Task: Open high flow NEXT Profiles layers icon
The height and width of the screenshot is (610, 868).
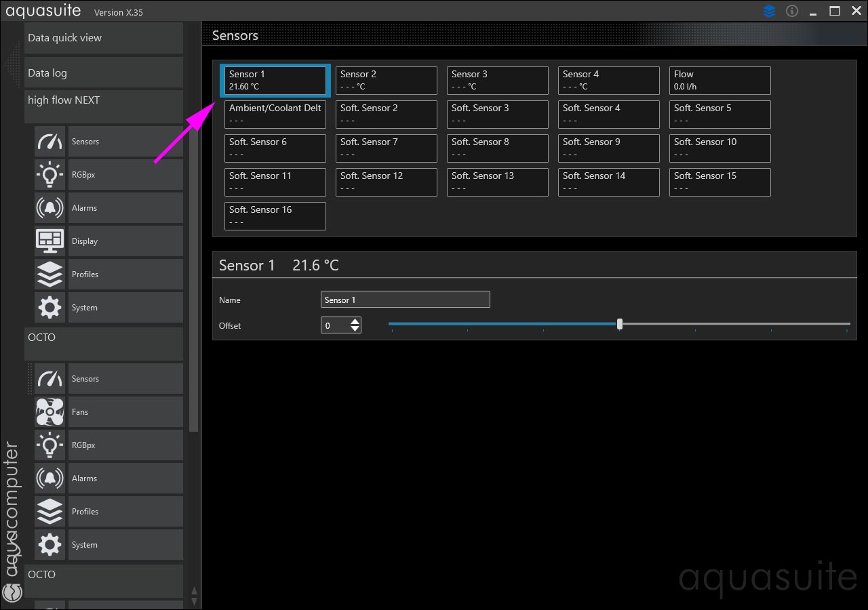Action: point(50,274)
